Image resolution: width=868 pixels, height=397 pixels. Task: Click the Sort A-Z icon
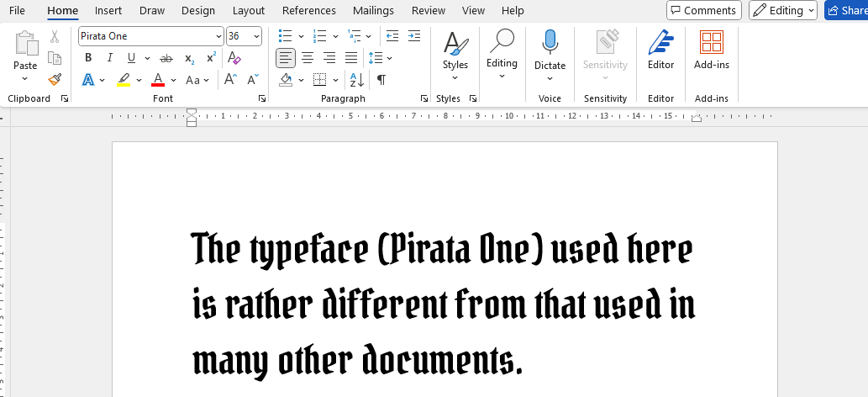(x=356, y=80)
